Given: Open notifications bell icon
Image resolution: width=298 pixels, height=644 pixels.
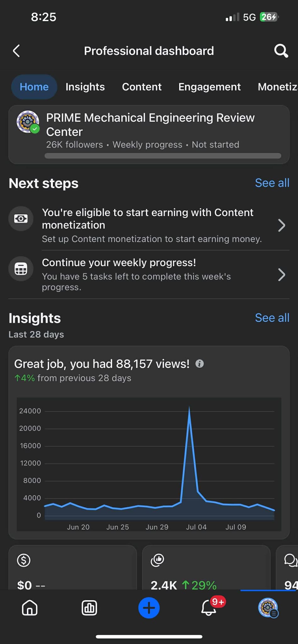Looking at the screenshot, I should click(x=209, y=608).
